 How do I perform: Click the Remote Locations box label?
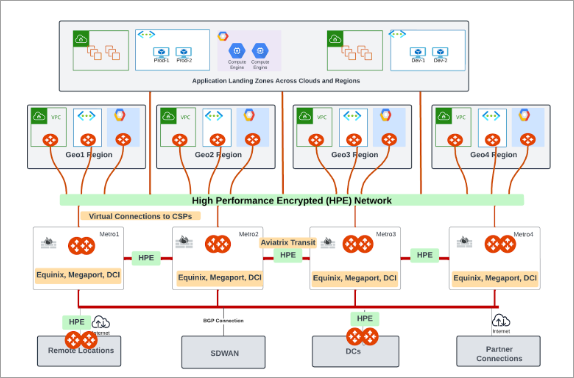coord(81,351)
